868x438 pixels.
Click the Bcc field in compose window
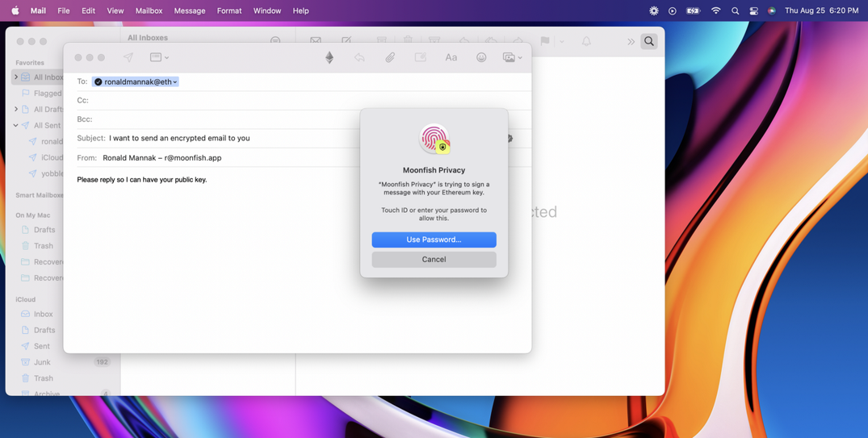[x=304, y=119]
